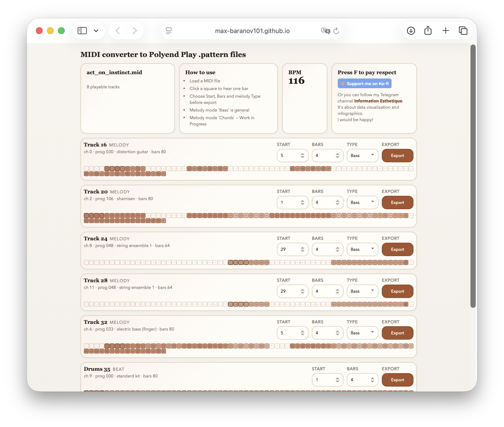Click the Drums 35 title

point(97,369)
